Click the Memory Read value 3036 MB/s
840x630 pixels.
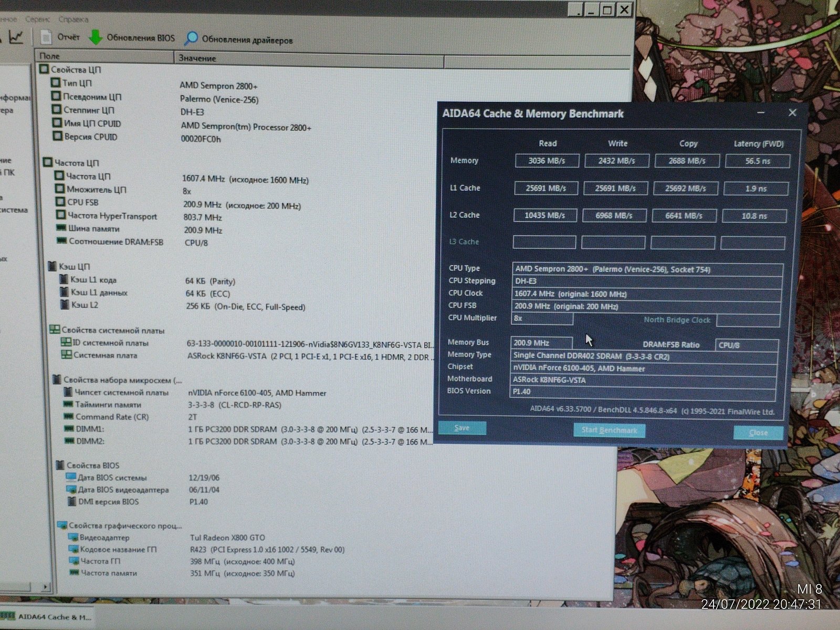tap(547, 161)
